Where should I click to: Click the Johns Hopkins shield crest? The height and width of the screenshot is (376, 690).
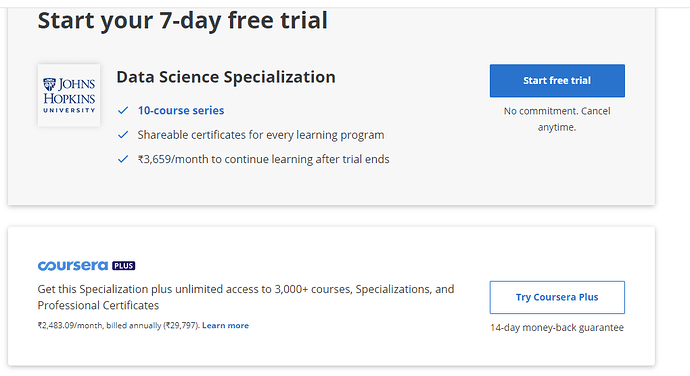coord(49,84)
